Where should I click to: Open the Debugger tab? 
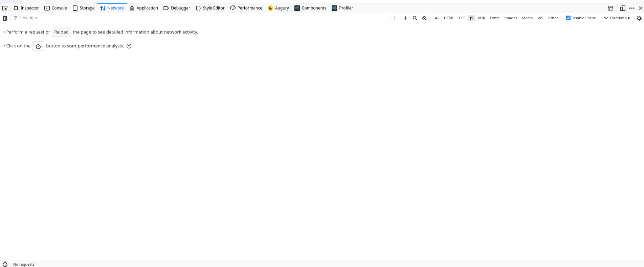(x=177, y=8)
